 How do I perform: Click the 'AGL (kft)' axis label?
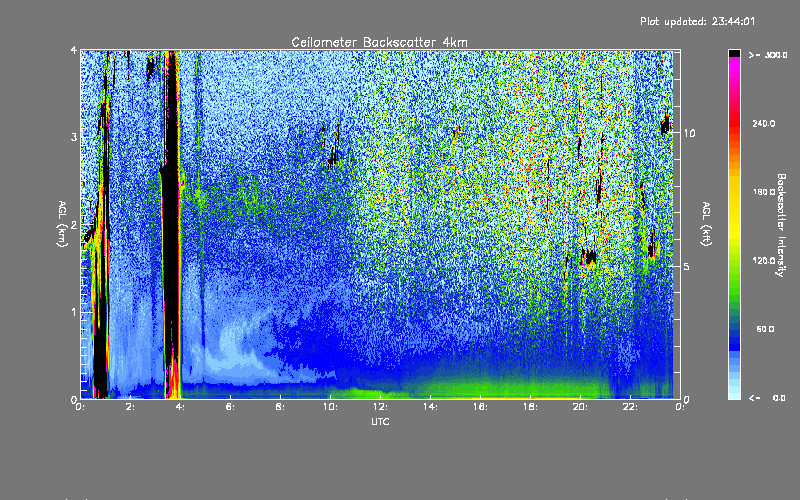[x=706, y=224]
